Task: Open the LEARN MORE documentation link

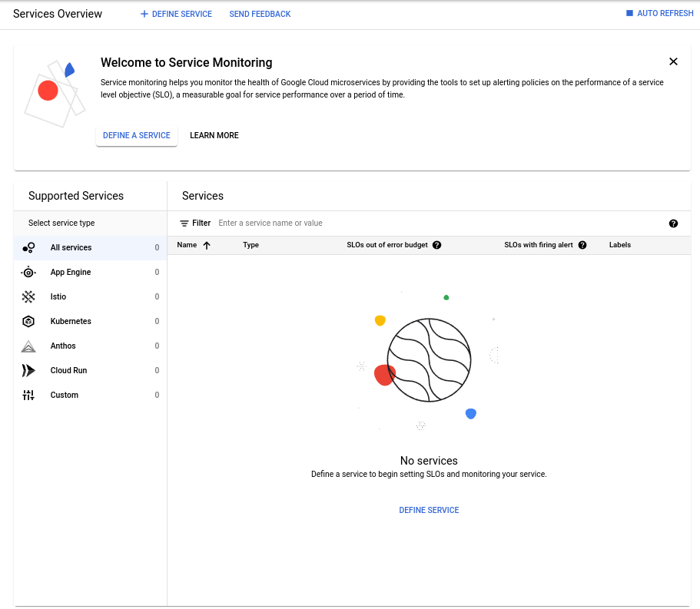Action: tap(214, 135)
